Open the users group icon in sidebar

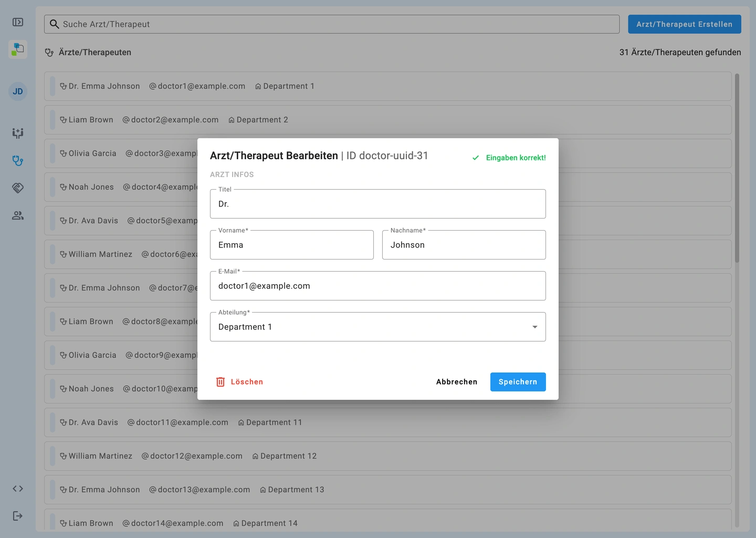(x=18, y=215)
